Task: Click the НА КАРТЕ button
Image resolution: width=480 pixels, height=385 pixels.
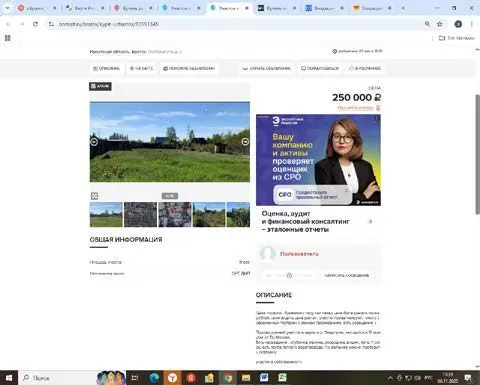Action: tap(141, 68)
